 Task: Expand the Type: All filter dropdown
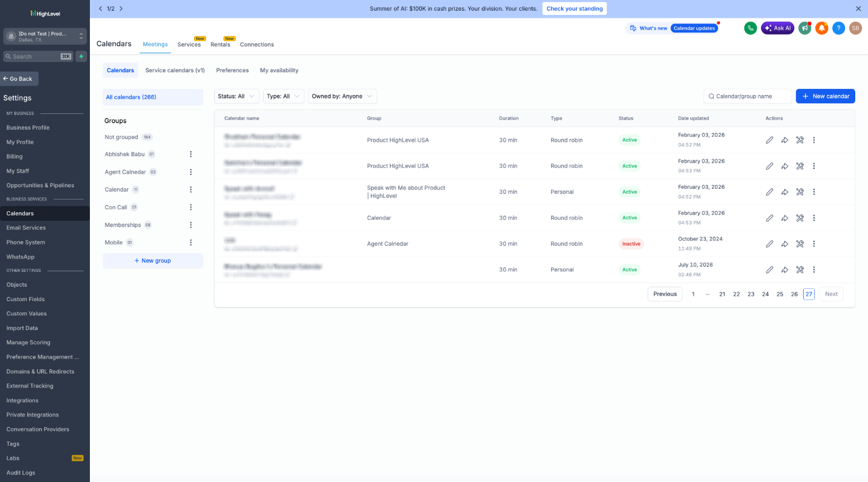284,96
